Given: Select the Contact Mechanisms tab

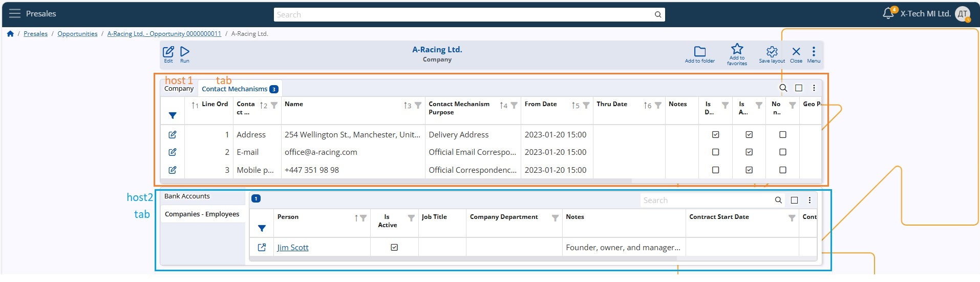Looking at the screenshot, I should (240, 89).
